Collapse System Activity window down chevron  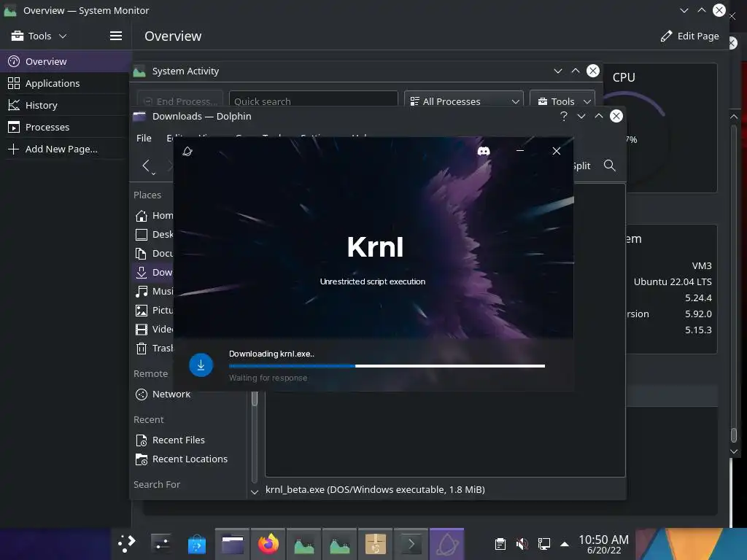pyautogui.click(x=558, y=71)
